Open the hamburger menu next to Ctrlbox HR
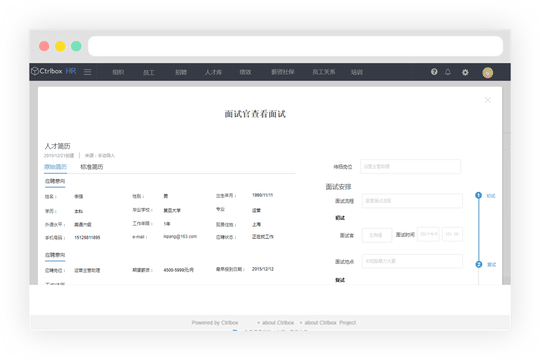Viewport: 540px width, 360px height. point(87,72)
